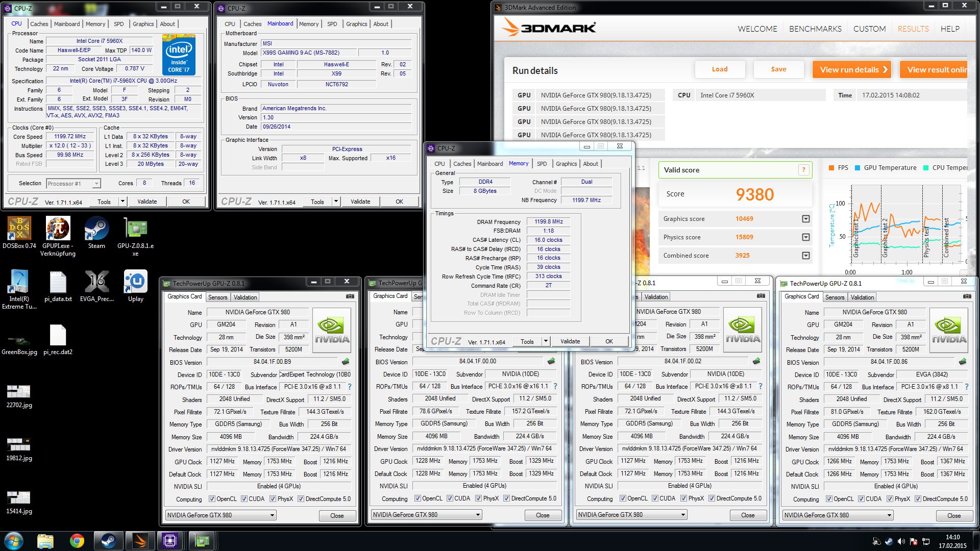Image resolution: width=980 pixels, height=551 pixels.
Task: Open EVGA Precision desktop shortcut
Action: pos(96,286)
